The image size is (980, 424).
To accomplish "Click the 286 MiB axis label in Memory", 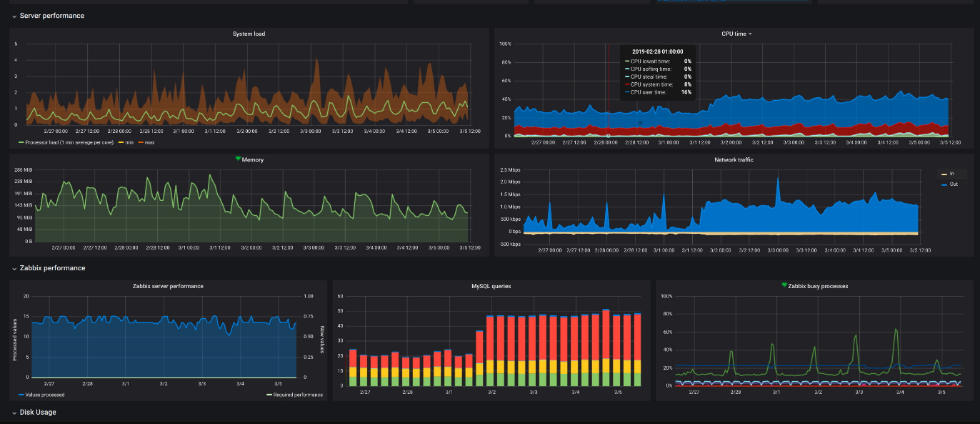I will tap(24, 169).
